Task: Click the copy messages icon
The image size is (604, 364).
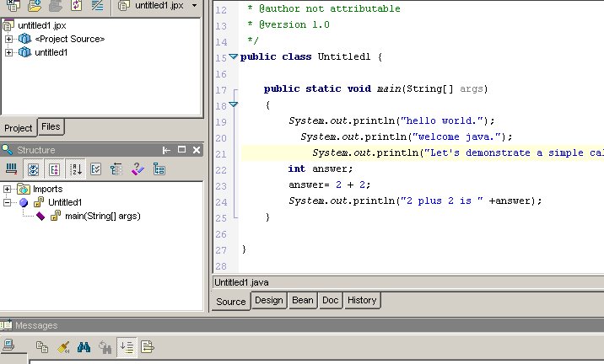Action: pos(42,347)
